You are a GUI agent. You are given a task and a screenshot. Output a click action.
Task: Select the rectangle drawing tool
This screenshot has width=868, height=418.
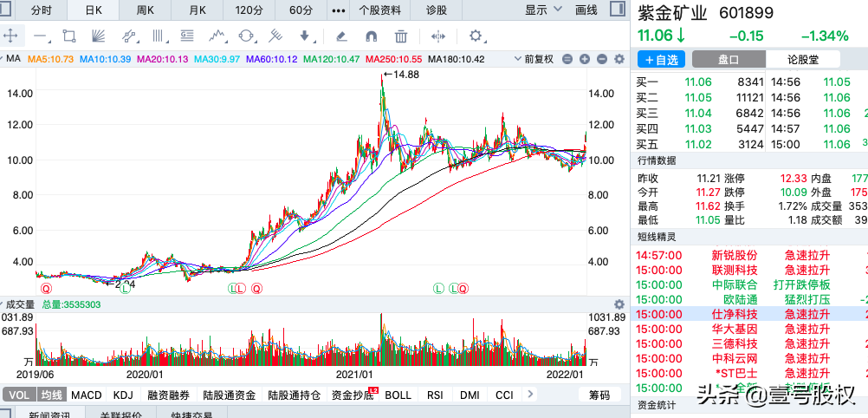tap(69, 36)
